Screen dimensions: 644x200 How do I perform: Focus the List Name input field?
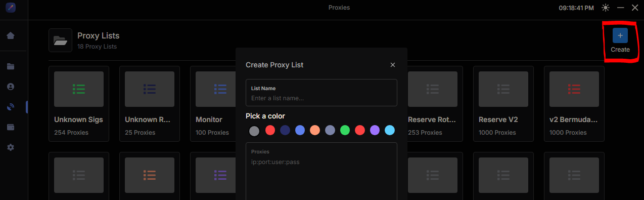tap(321, 93)
